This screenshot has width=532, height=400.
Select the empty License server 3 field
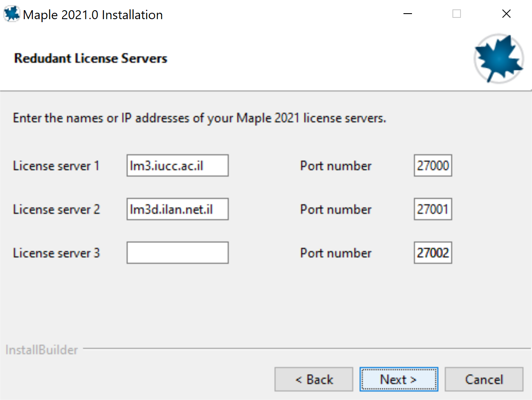point(177,253)
